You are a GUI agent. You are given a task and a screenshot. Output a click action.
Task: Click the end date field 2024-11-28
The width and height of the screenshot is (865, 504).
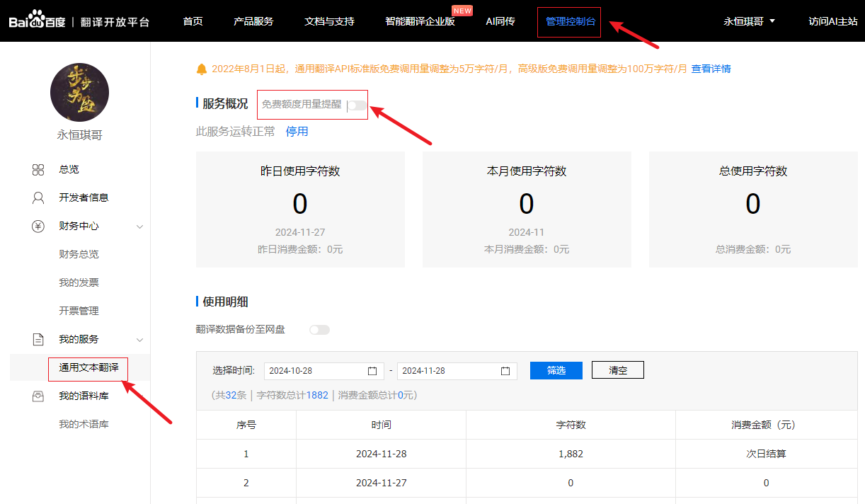(x=457, y=371)
